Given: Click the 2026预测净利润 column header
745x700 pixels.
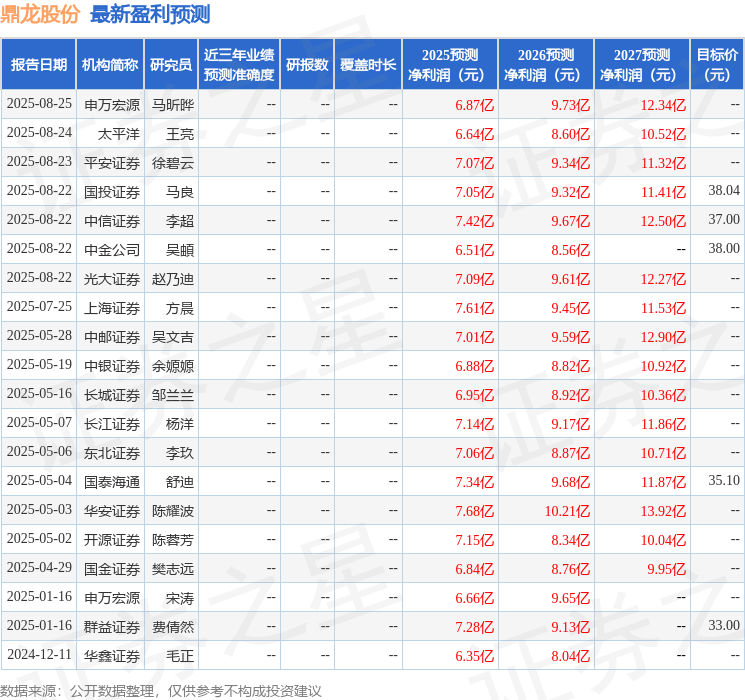Looking at the screenshot, I should tap(546, 65).
